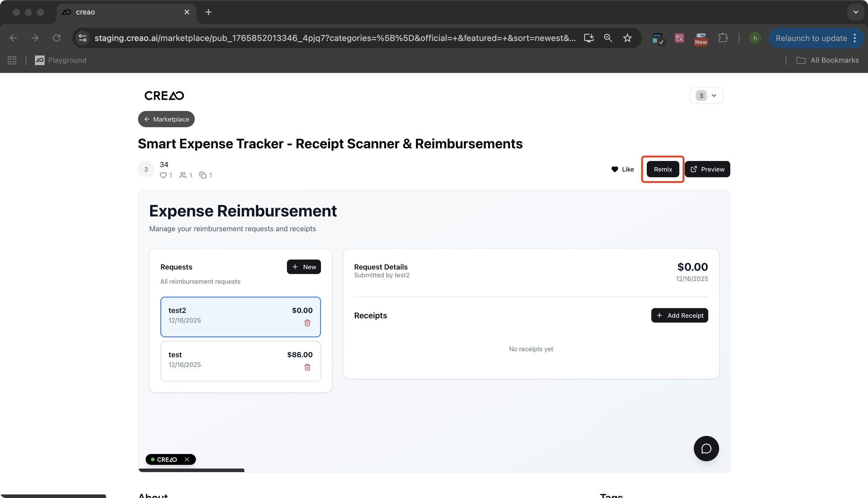Open Playground bookmark

(x=61, y=60)
